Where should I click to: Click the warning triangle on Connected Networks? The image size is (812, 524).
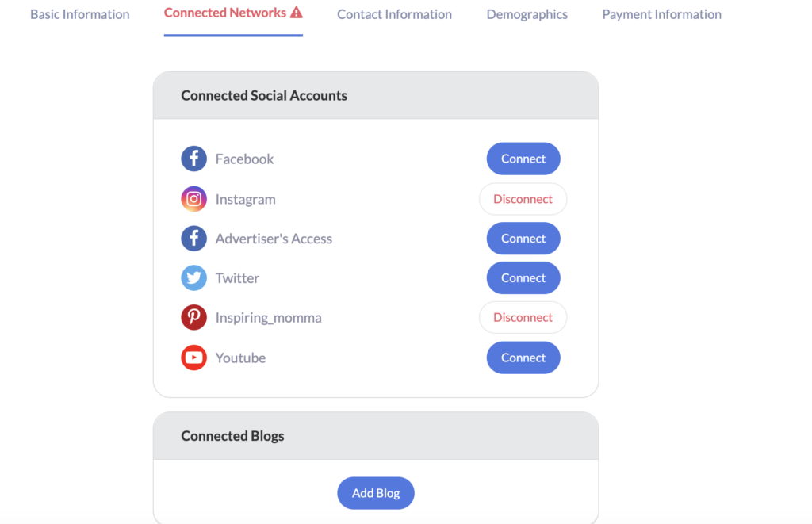pyautogui.click(x=297, y=13)
